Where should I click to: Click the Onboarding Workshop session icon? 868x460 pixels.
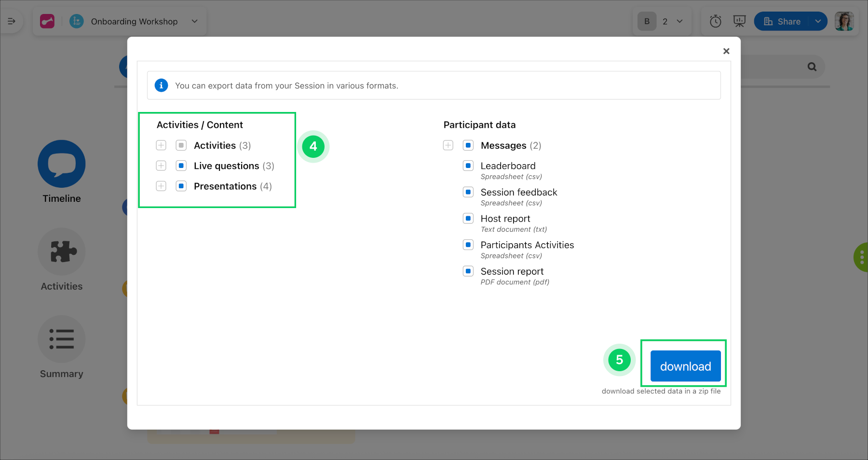pyautogui.click(x=77, y=21)
